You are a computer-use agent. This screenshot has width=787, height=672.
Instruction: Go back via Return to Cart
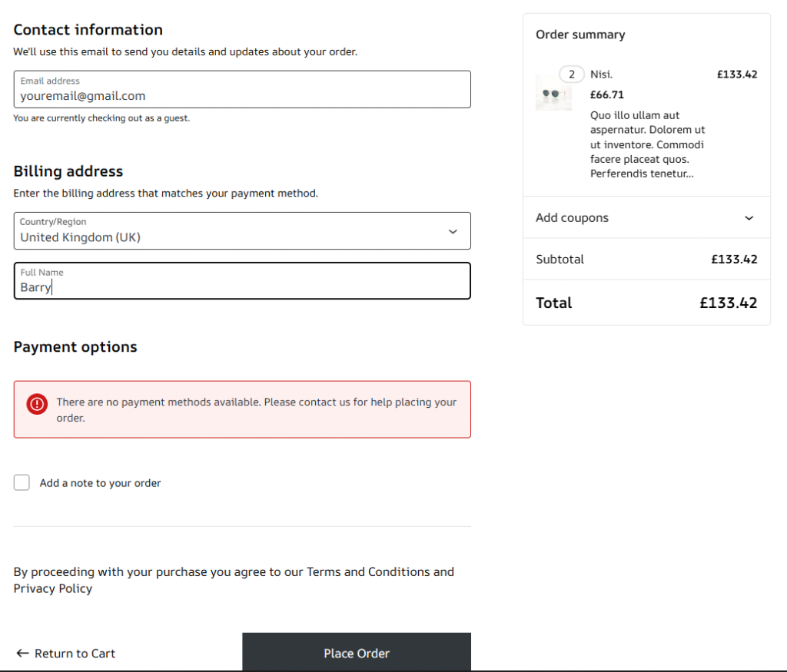click(75, 654)
